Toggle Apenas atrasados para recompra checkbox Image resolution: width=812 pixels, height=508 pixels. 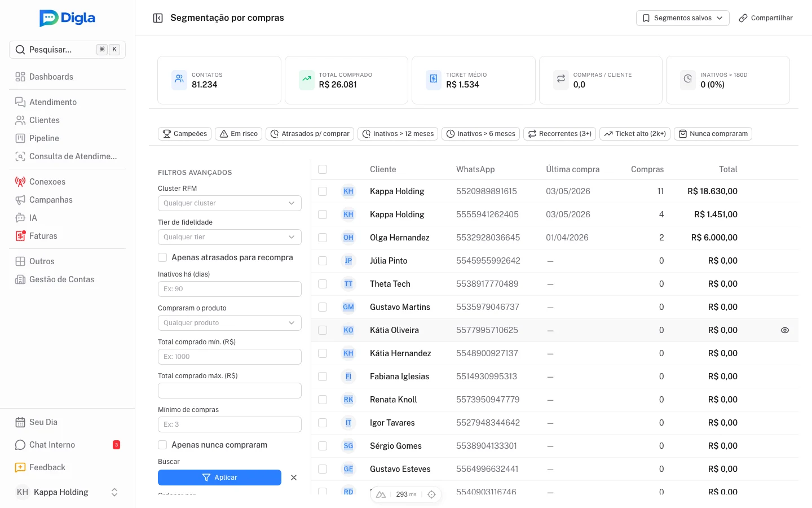click(x=162, y=257)
